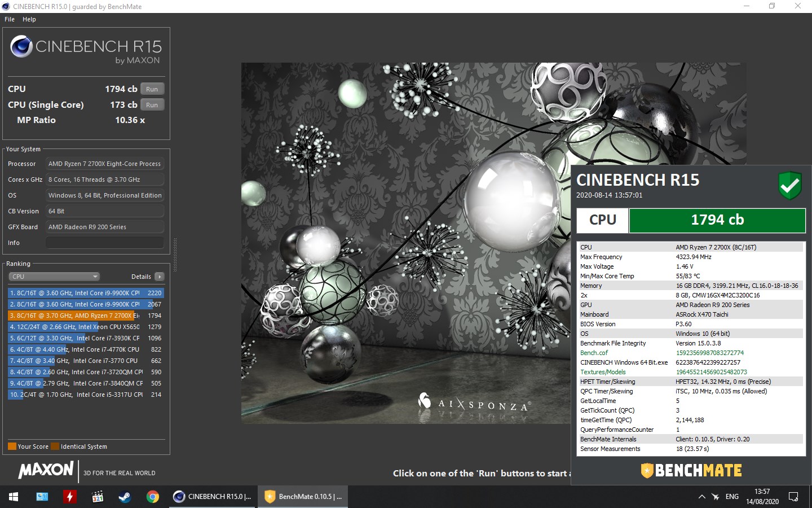The image size is (812, 508).
Task: Click the MP Ratio 10.36 x value
Action: 130,120
